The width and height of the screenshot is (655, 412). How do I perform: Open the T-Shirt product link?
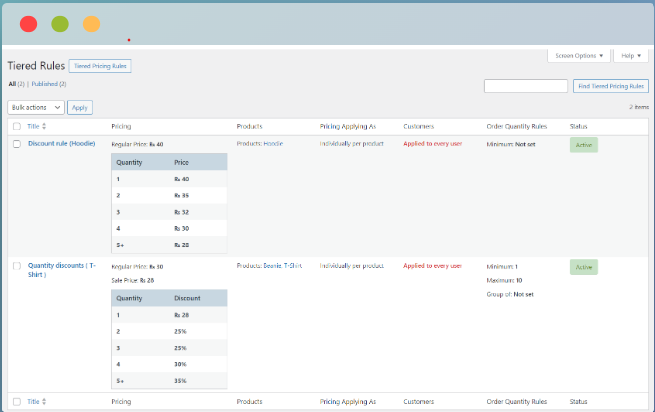click(x=293, y=265)
